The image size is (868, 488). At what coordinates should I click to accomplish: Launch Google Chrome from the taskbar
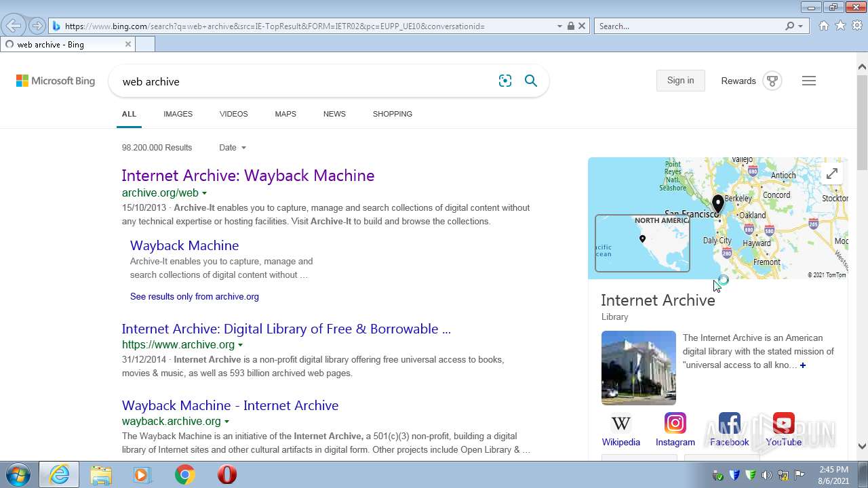[184, 474]
